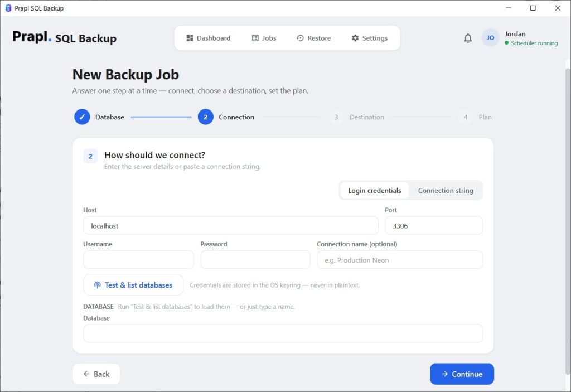Switch to Connection string mode
Image resolution: width=571 pixels, height=392 pixels.
click(x=446, y=191)
